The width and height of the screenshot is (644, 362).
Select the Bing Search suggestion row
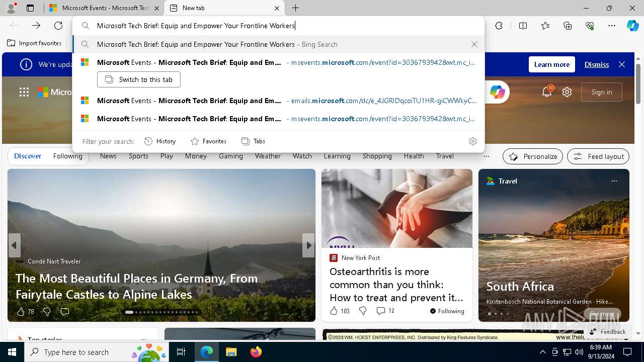coord(279,44)
